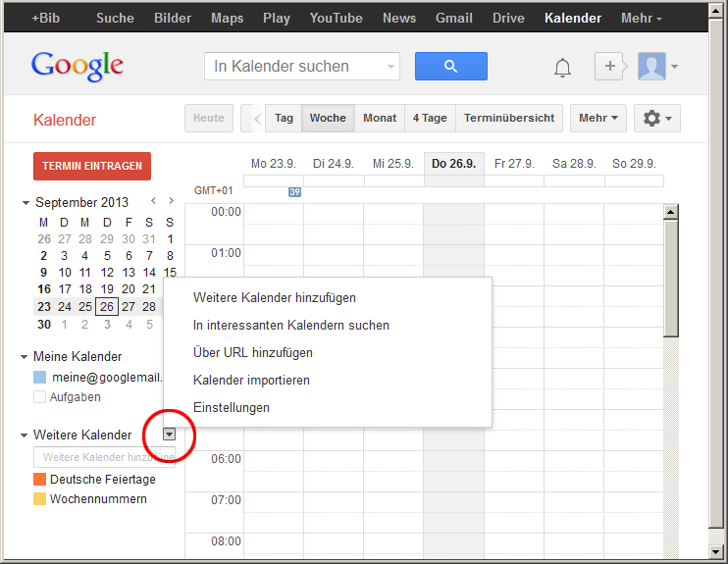Viewport: 728px width, 565px height.
Task: Open the notifications bell
Action: coord(562,67)
